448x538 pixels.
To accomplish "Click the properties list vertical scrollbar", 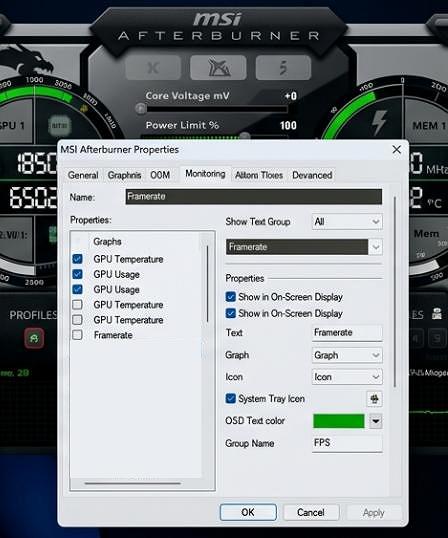I will 207,284.
